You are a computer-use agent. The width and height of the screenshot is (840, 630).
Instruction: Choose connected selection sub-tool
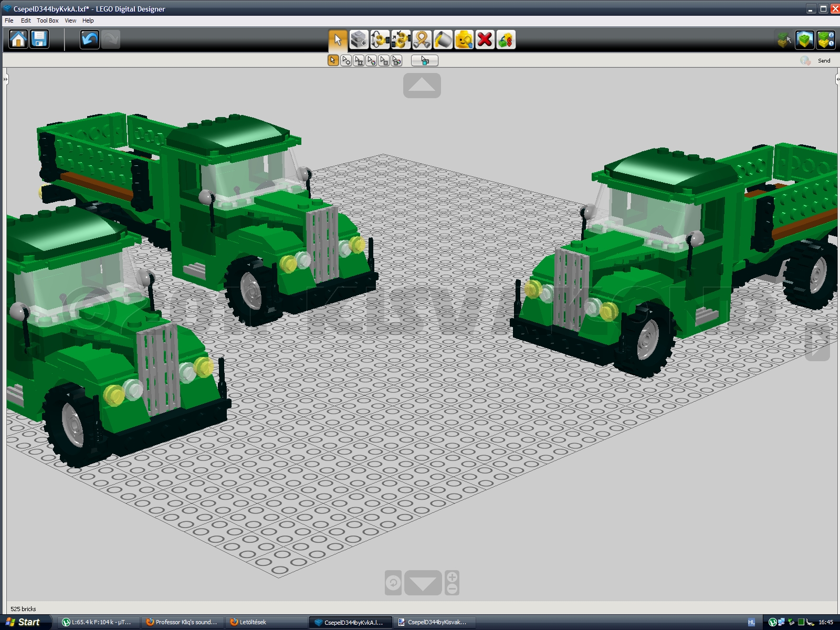[x=359, y=60]
